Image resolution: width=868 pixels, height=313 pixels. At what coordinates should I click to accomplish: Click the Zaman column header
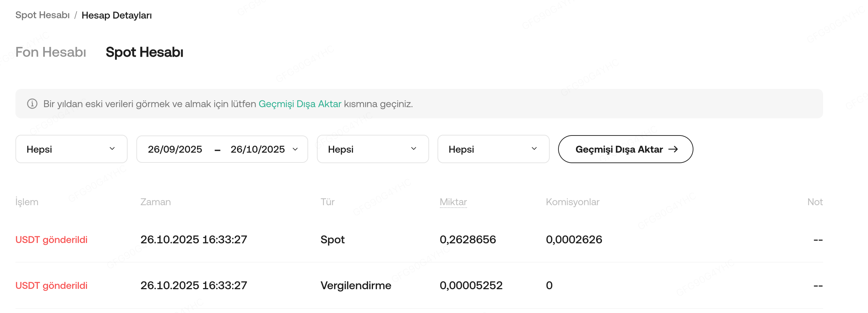point(155,202)
